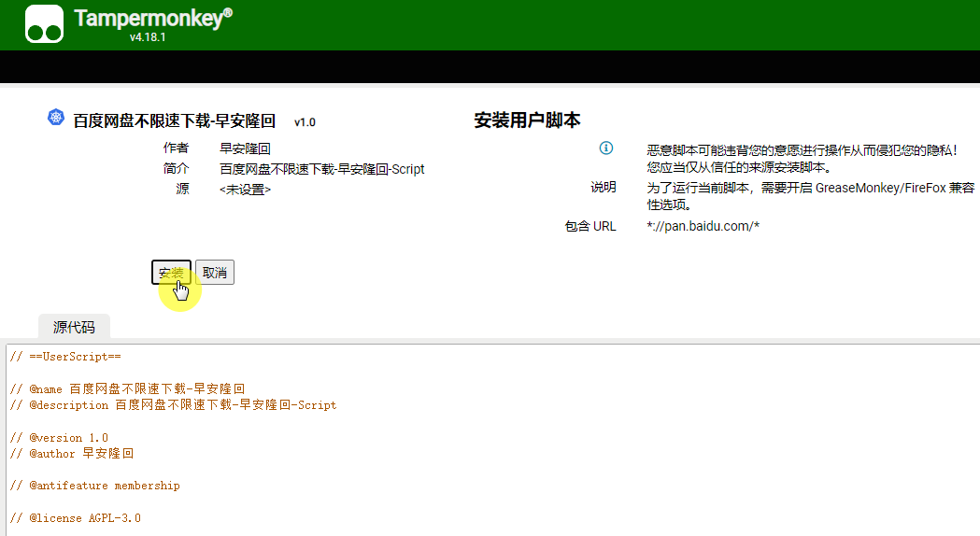
Task: Click the @name line in the code editor
Action: tap(127, 388)
